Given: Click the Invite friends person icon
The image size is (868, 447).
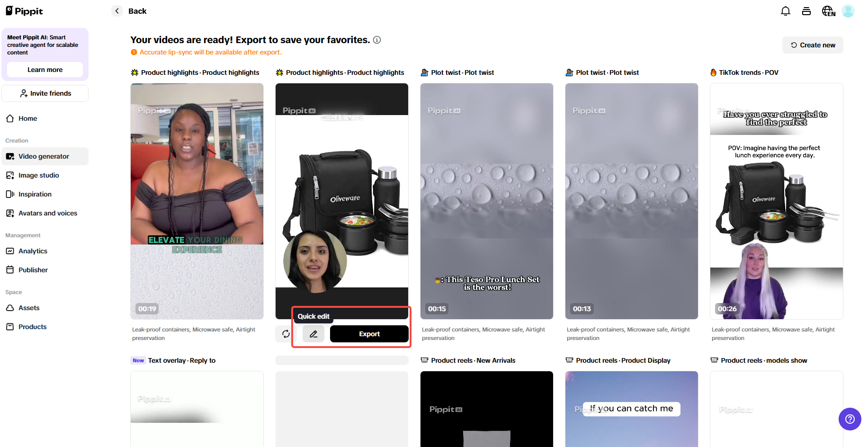Looking at the screenshot, I should [x=24, y=93].
